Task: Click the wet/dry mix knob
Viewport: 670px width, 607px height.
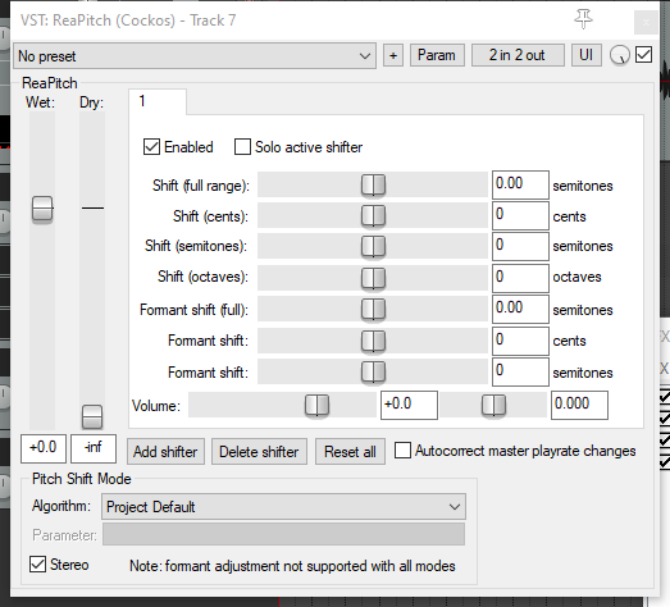Action: coord(619,55)
